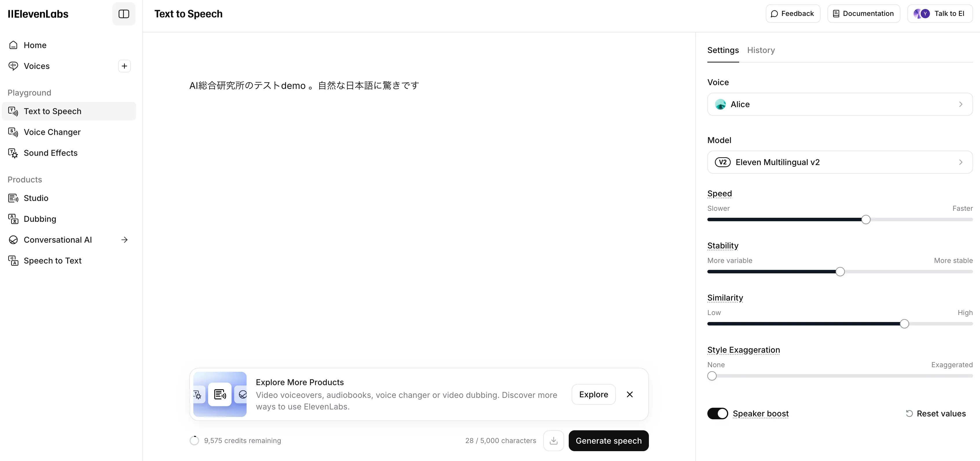Click the Dubbing sidebar icon
The image size is (980, 461).
pos(13,219)
